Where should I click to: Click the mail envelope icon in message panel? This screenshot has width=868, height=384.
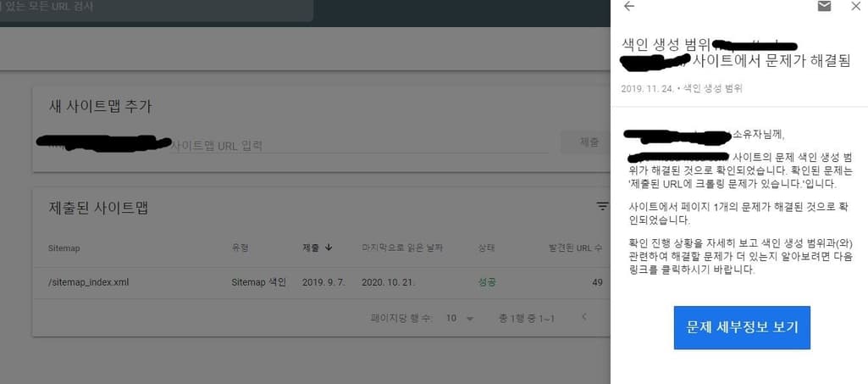(824, 7)
